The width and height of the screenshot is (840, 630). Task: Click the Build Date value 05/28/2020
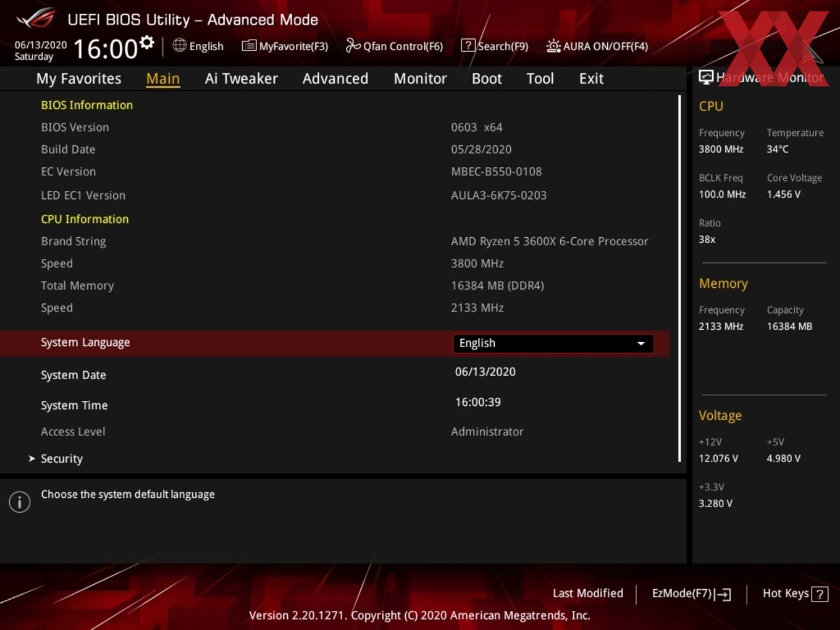point(481,149)
